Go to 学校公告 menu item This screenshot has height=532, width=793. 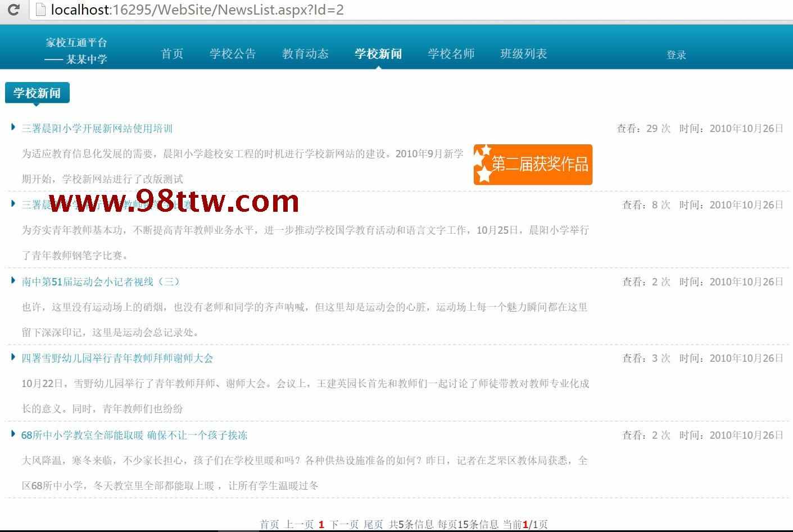233,53
